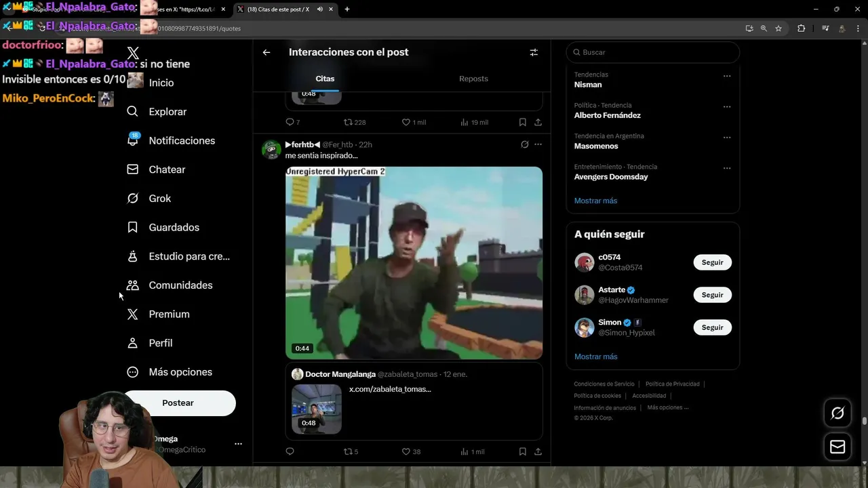Play the Unregistered HyperCam video
Image resolution: width=868 pixels, height=488 pixels.
tap(414, 263)
